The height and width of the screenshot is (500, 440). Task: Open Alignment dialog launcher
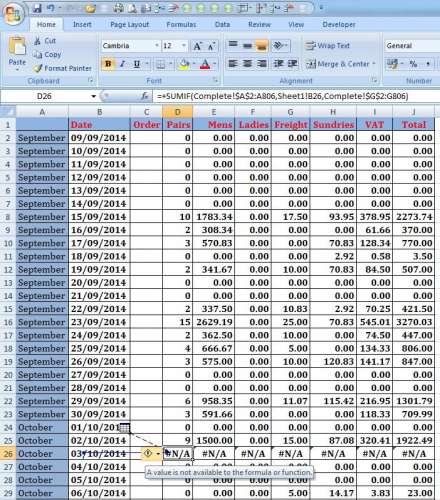click(x=375, y=80)
